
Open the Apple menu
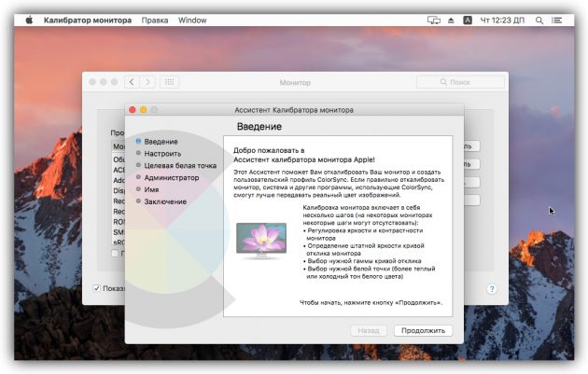point(29,21)
